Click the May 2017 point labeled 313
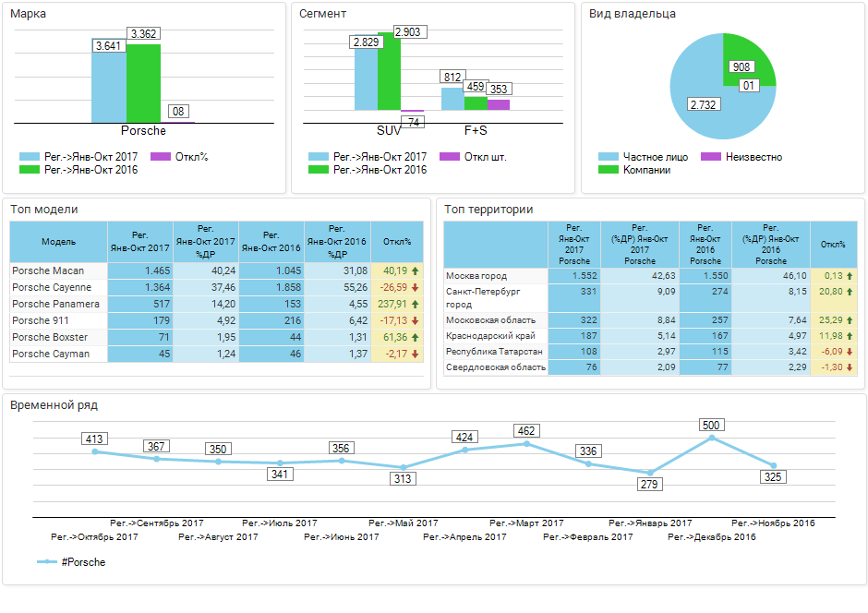 click(403, 467)
